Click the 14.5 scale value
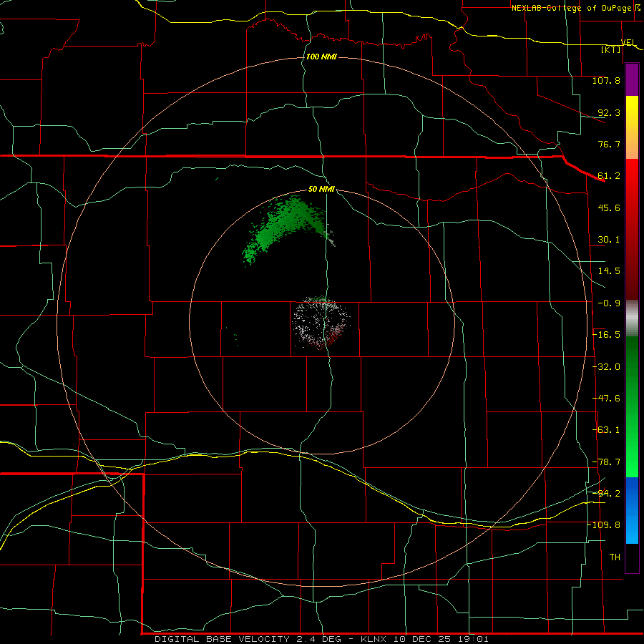This screenshot has width=644, height=644. [x=609, y=271]
